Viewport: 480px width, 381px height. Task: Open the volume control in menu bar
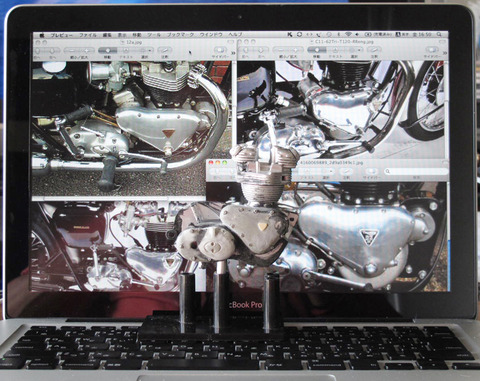(x=357, y=34)
